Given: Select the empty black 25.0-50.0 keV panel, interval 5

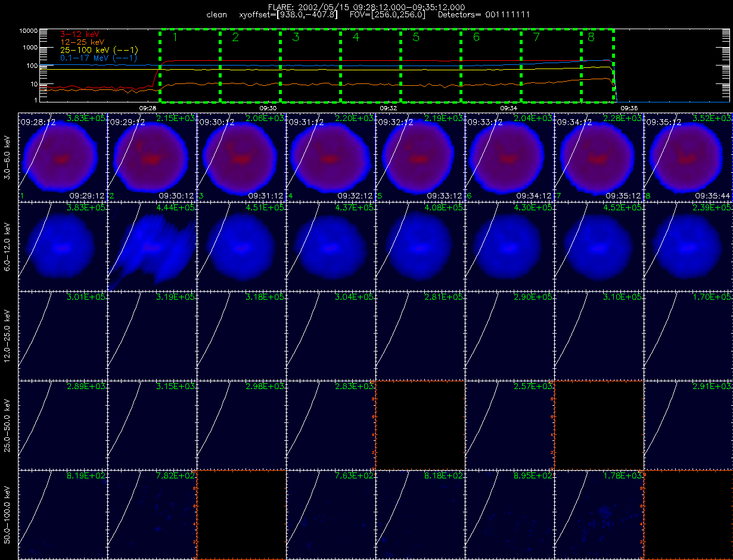Looking at the screenshot, I should click(x=420, y=425).
